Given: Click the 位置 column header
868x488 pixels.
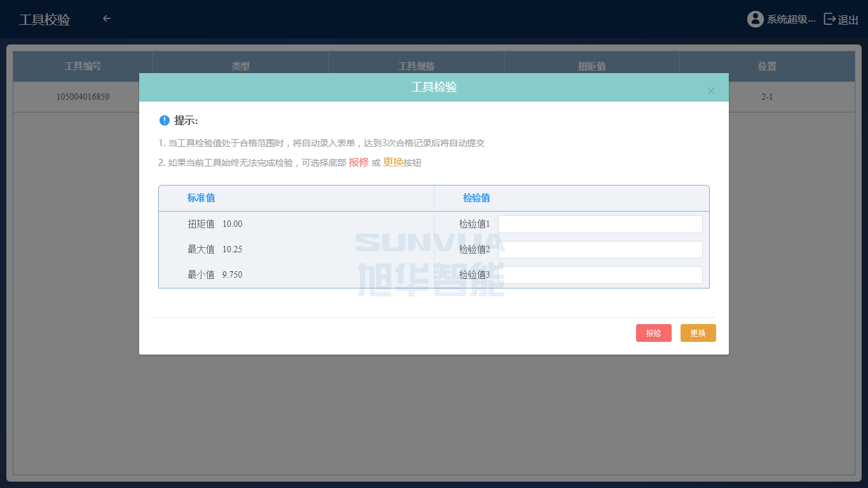Looking at the screenshot, I should point(767,66).
